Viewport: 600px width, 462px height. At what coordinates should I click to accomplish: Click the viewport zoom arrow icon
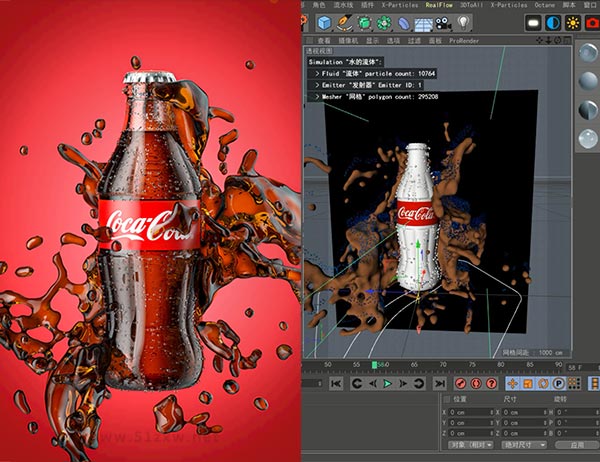point(548,40)
